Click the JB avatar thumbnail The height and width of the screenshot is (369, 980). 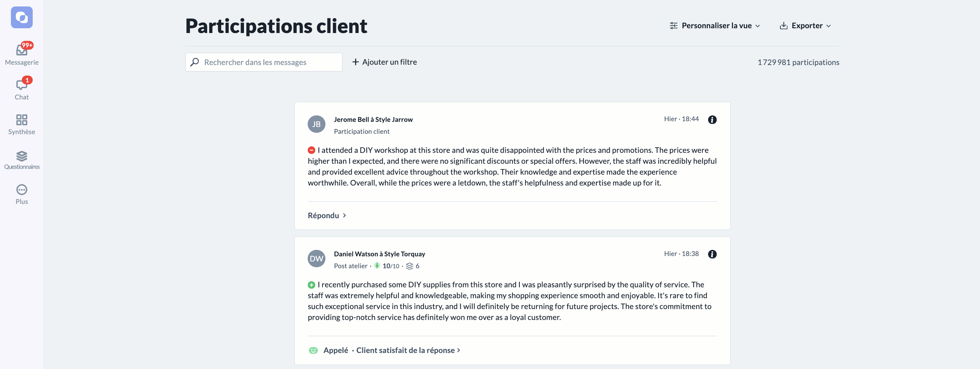point(317,124)
